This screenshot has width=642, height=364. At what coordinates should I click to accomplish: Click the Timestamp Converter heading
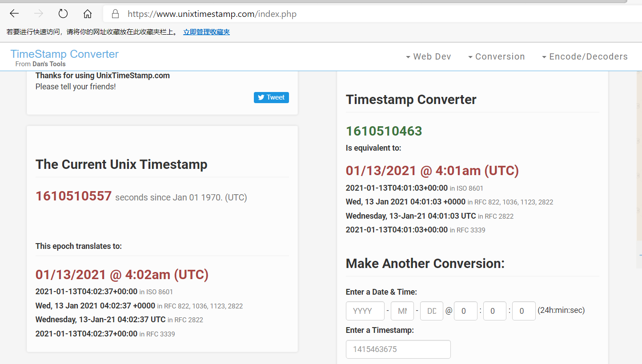pos(411,100)
